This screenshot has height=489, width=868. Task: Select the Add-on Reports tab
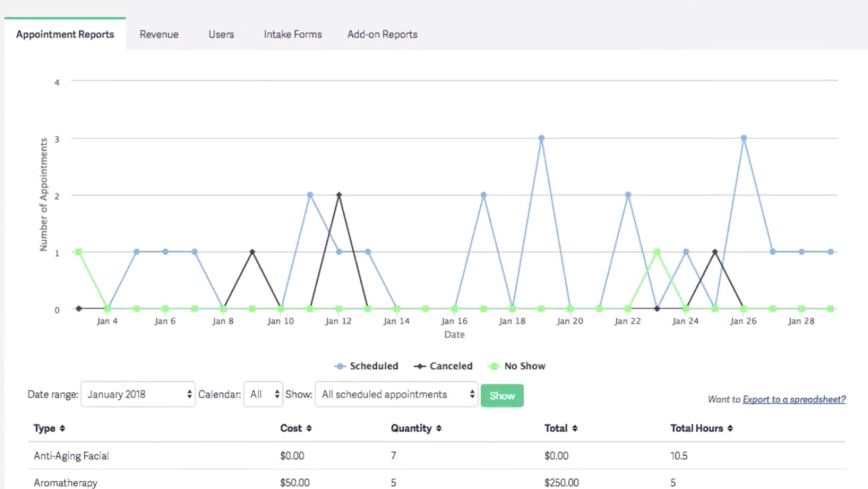coord(382,34)
